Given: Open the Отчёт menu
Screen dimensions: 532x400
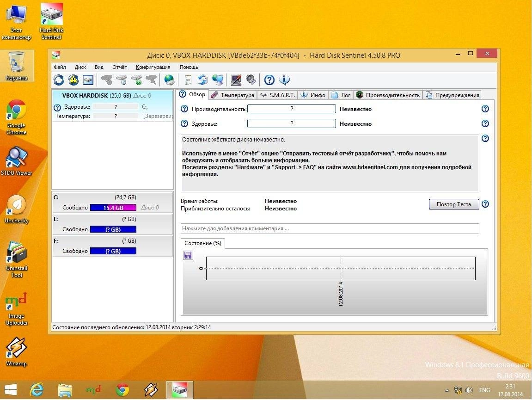Looking at the screenshot, I should coord(120,67).
